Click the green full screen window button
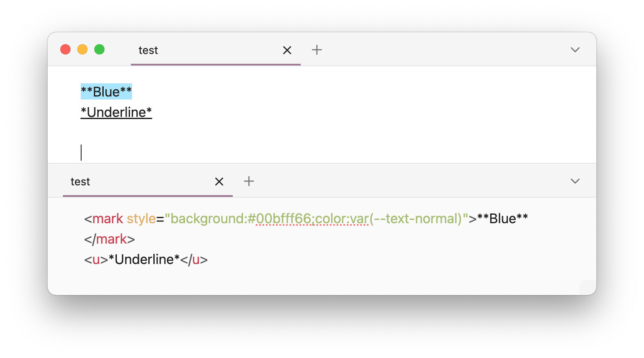The height and width of the screenshot is (358, 644). point(99,50)
